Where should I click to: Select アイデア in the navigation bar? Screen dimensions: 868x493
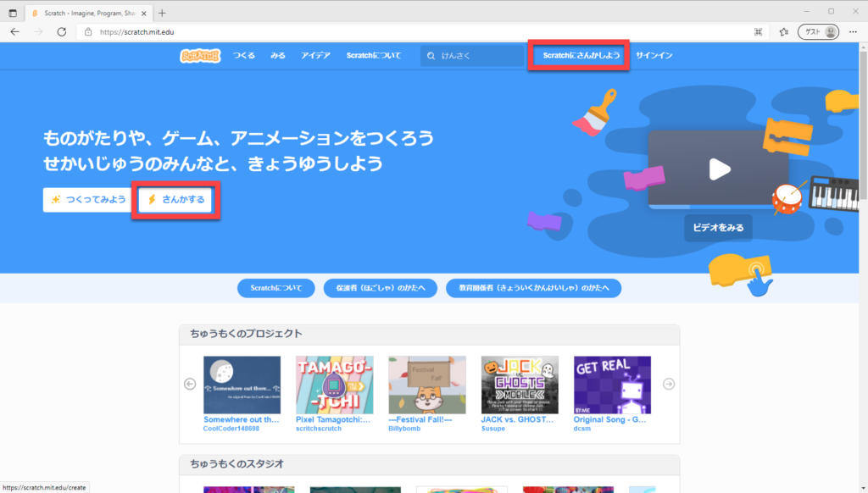315,55
